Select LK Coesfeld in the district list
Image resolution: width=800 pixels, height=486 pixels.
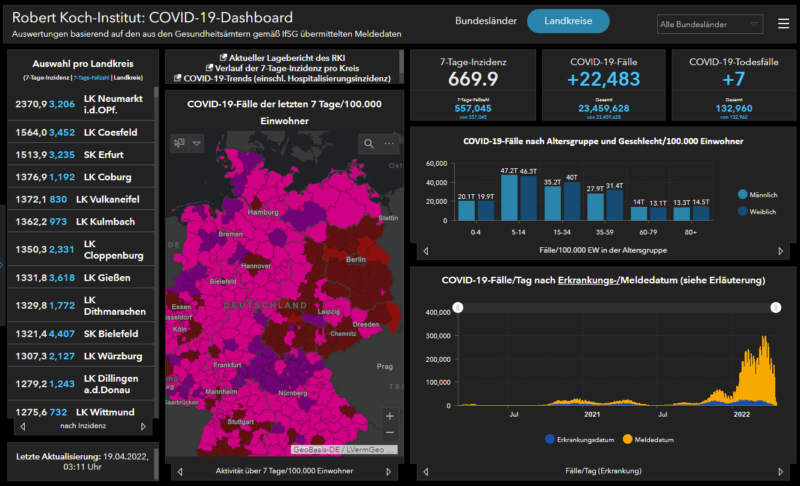coord(82,132)
